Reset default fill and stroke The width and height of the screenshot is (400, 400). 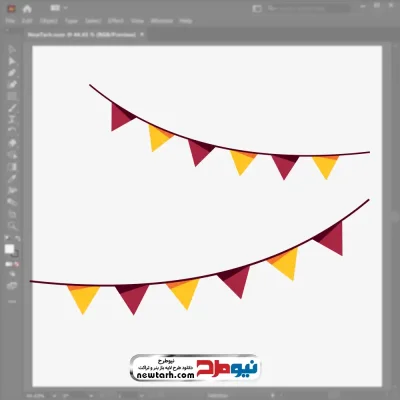coord(7,239)
